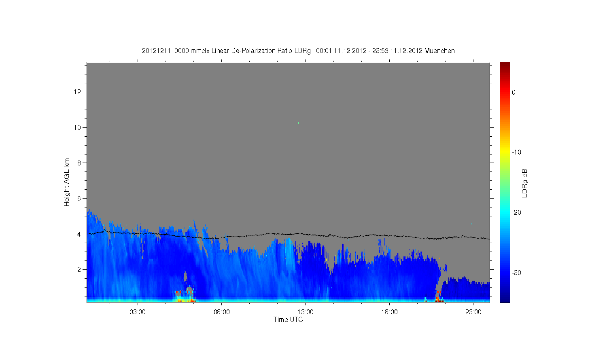Click the yellow band of the colorbar

(505, 152)
